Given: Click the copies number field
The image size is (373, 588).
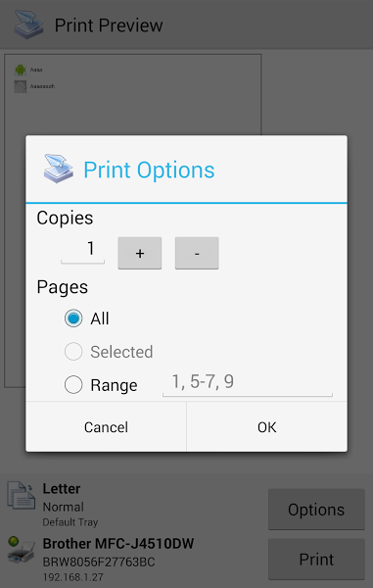Looking at the screenshot, I should pos(83,251).
